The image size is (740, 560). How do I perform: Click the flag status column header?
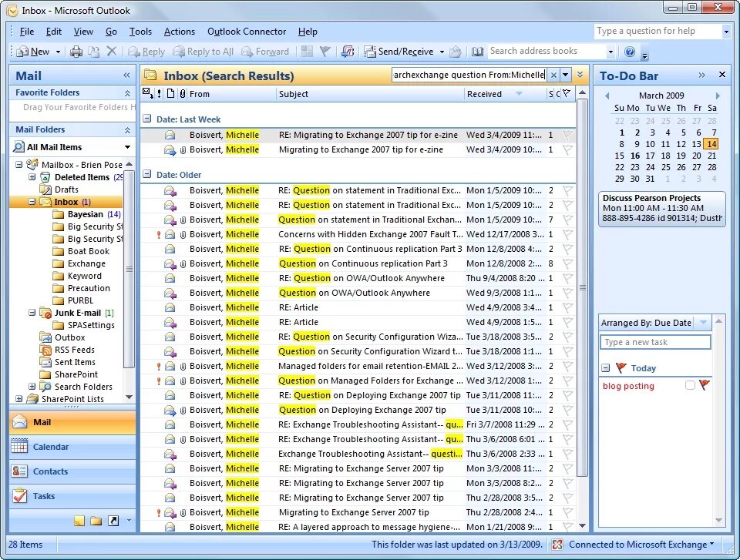pyautogui.click(x=567, y=93)
